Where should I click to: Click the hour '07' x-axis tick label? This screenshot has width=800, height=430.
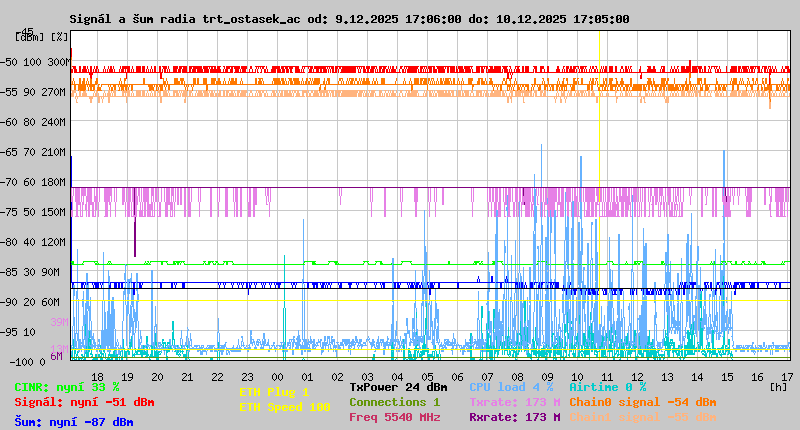pyautogui.click(x=488, y=377)
